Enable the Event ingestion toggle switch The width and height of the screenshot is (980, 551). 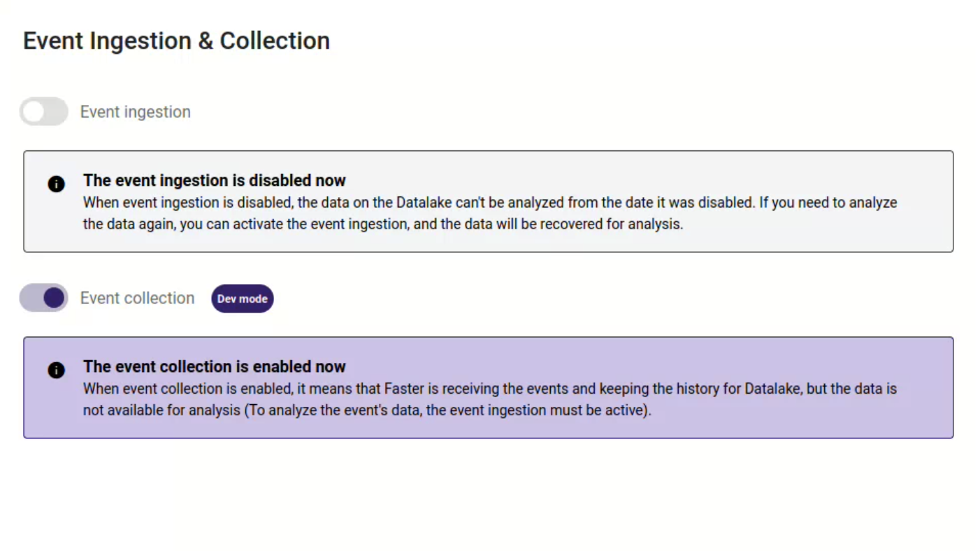point(43,112)
